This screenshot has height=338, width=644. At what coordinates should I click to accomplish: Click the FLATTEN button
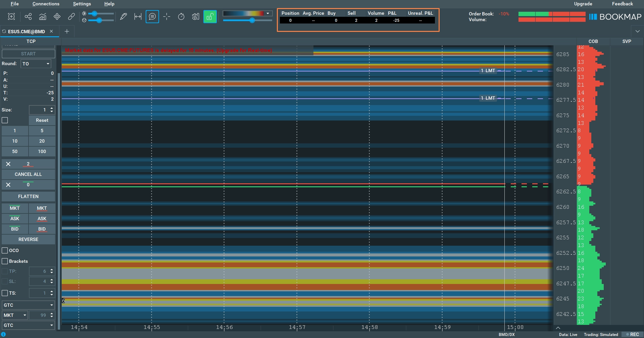[28, 196]
